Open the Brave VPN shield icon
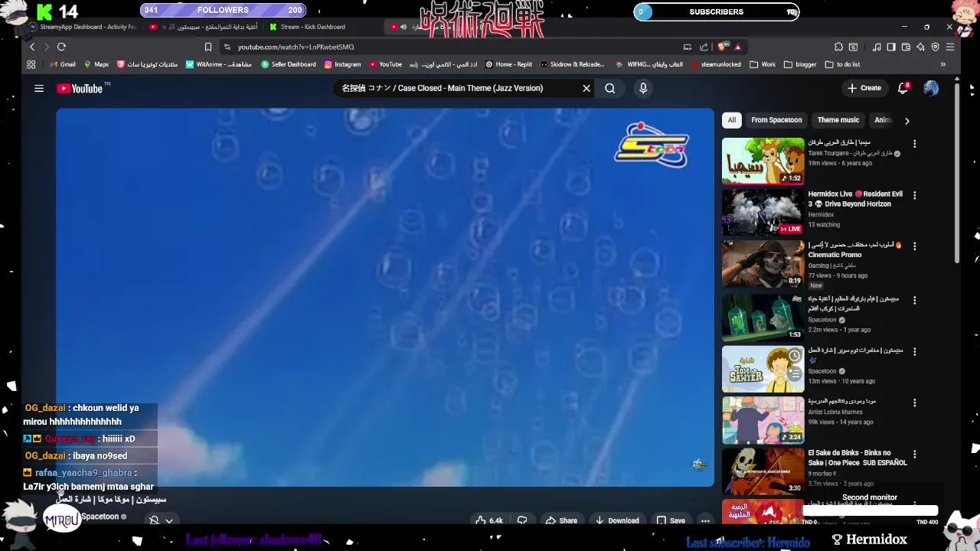This screenshot has height=551, width=980. click(x=935, y=47)
